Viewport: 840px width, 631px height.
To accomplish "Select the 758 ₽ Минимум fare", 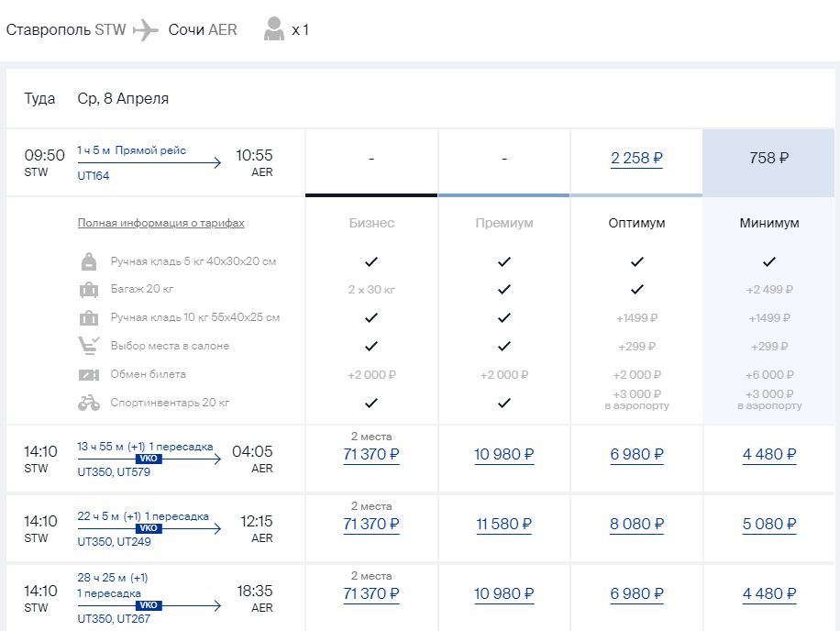I will pos(768,158).
